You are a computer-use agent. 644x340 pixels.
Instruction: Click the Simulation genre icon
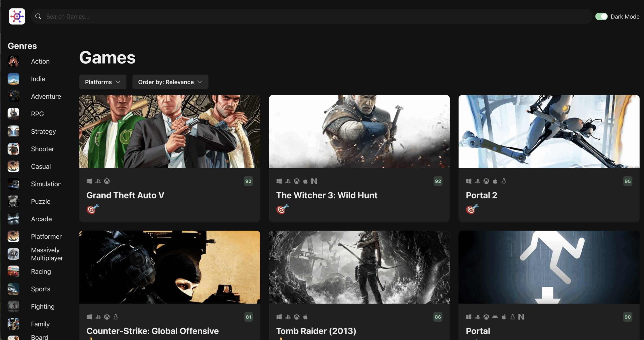pyautogui.click(x=13, y=184)
